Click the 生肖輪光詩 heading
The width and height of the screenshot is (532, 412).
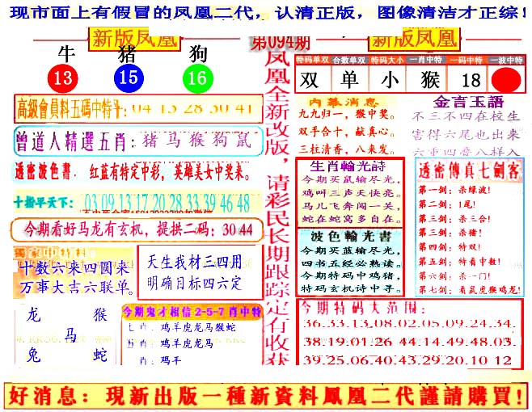point(348,166)
